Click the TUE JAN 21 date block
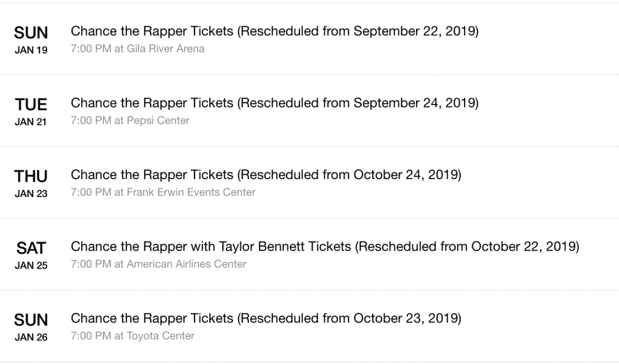 coord(31,112)
